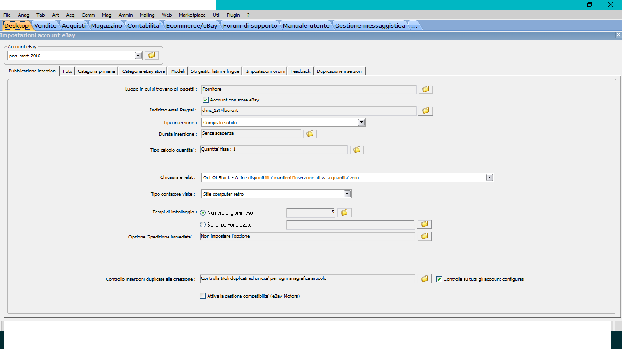Select the Categoria eBay store tab
This screenshot has width=622, height=364.
coord(144,71)
